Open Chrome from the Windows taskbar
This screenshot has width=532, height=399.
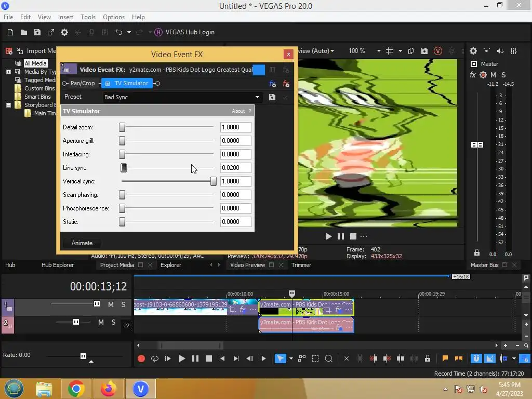76,389
